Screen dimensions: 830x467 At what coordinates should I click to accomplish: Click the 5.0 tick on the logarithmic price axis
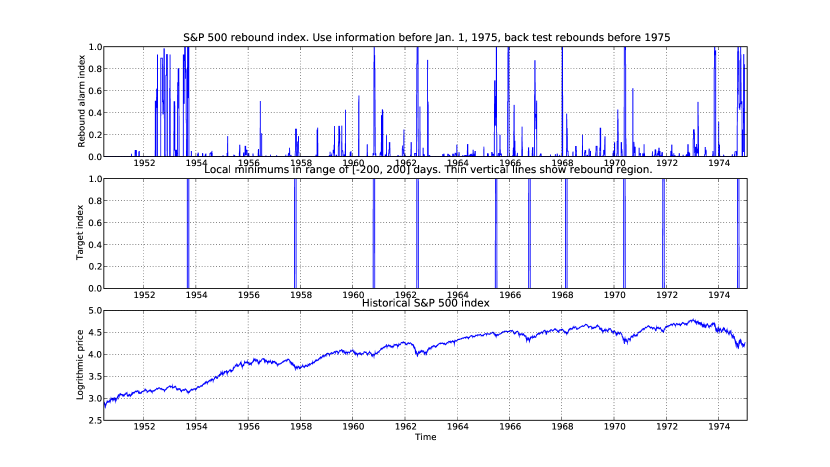tap(95, 310)
